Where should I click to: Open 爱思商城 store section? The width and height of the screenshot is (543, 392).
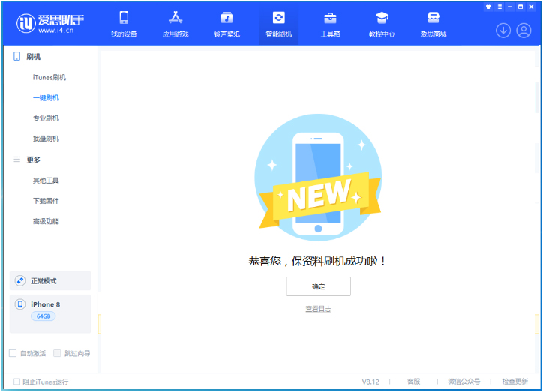coord(433,24)
